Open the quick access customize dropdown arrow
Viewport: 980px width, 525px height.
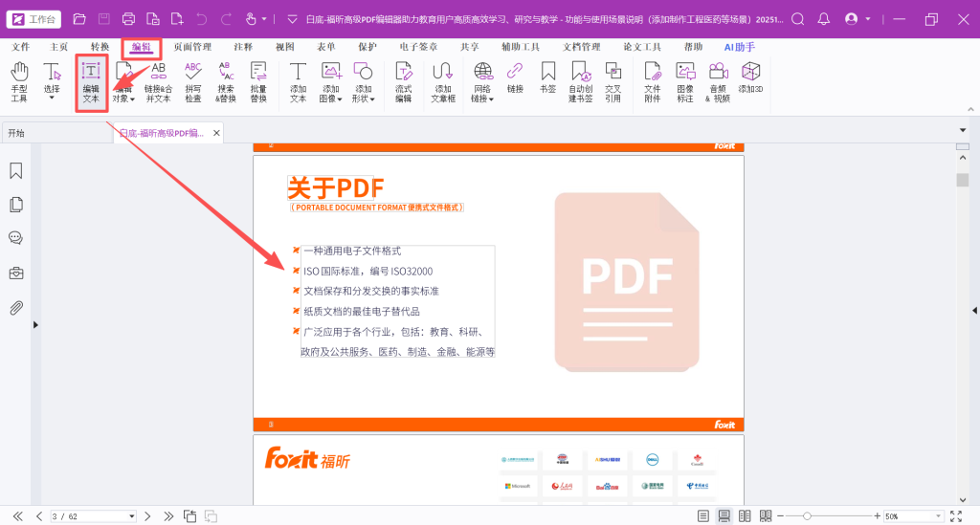(292, 19)
